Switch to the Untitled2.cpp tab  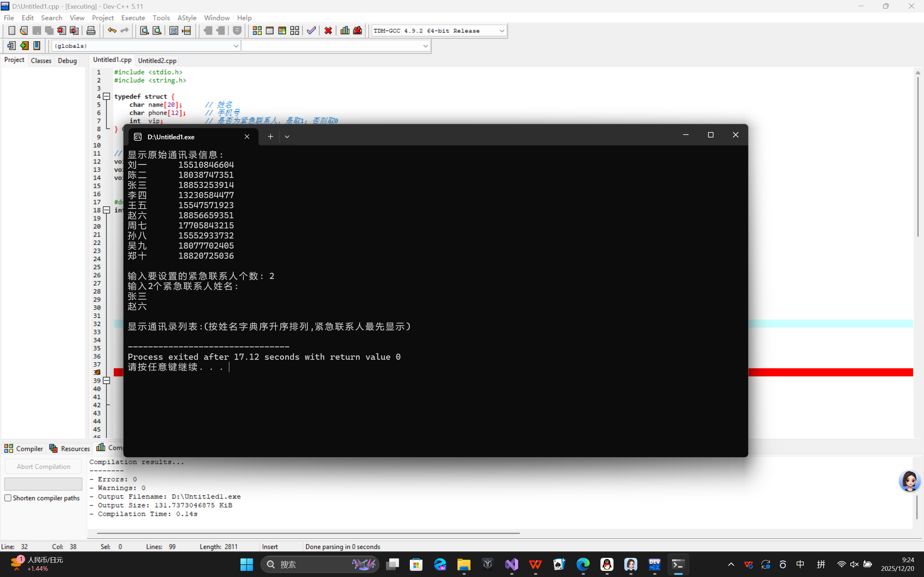pyautogui.click(x=157, y=60)
